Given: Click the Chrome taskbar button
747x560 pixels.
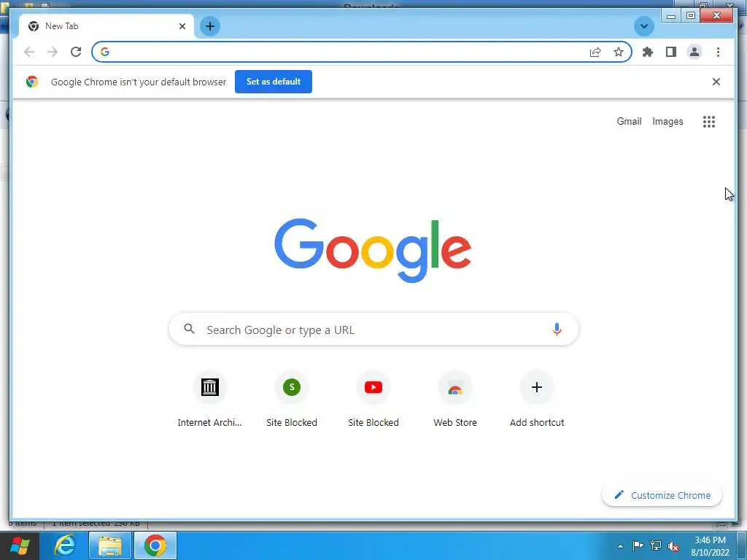Looking at the screenshot, I should (x=155, y=545).
